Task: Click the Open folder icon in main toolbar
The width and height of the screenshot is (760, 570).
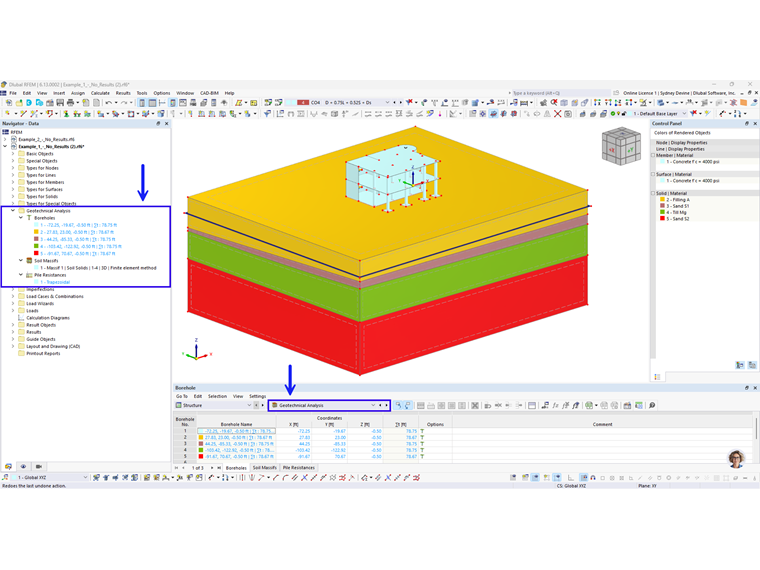Action: point(19,103)
